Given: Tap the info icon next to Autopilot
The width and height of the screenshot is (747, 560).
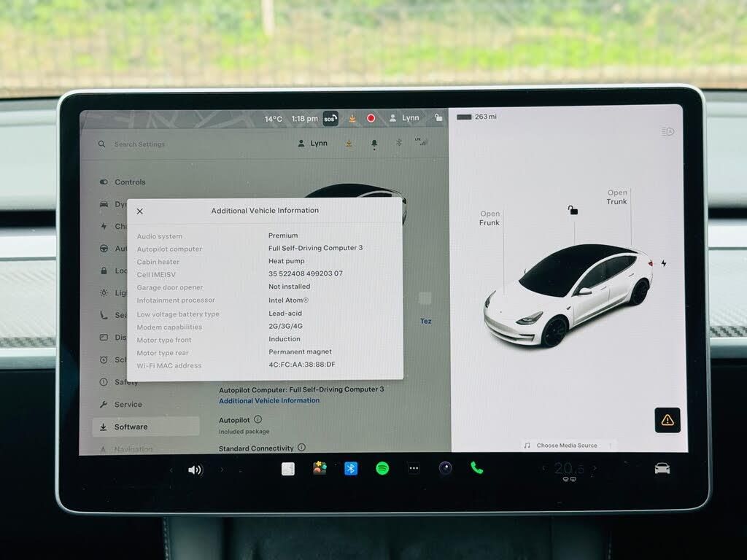Looking at the screenshot, I should point(258,419).
